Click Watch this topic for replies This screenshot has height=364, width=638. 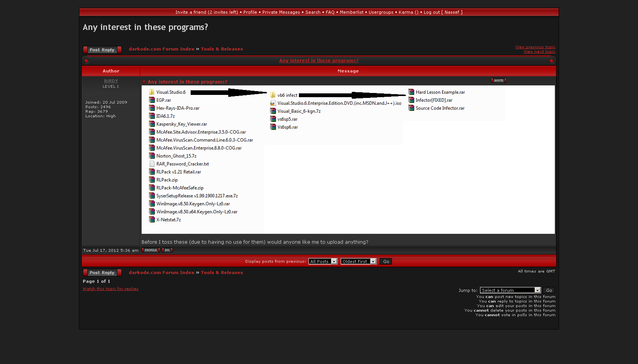111,289
